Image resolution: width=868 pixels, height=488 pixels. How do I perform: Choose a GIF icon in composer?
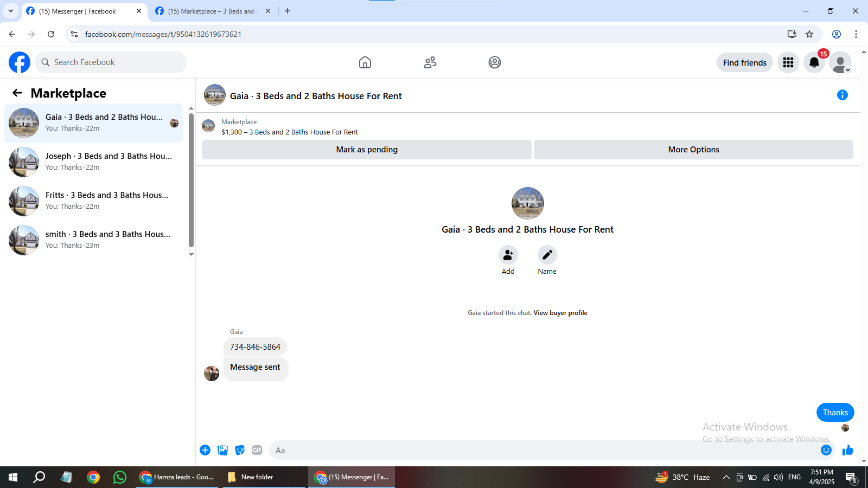tap(257, 450)
